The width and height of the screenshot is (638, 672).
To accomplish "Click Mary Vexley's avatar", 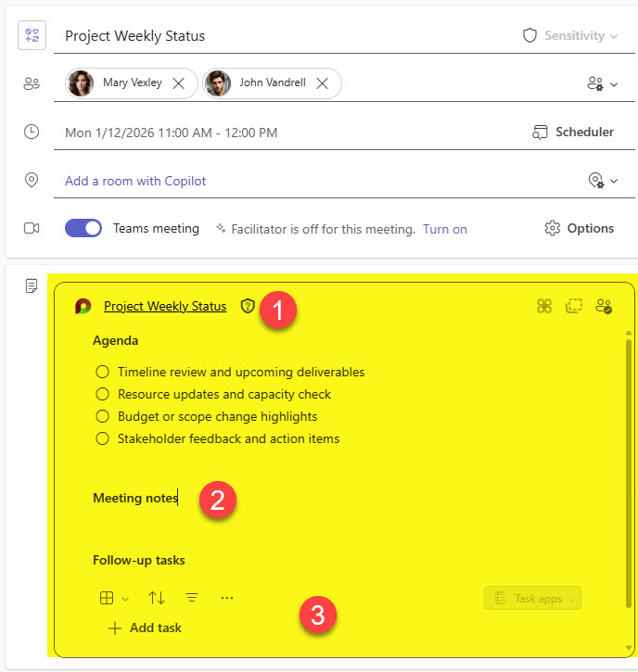I will 80,83.
